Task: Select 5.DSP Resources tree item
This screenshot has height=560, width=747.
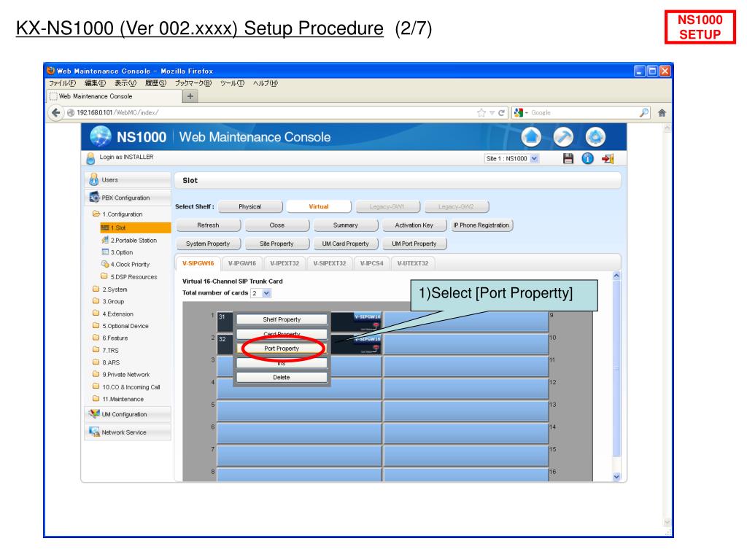Action: (x=128, y=276)
